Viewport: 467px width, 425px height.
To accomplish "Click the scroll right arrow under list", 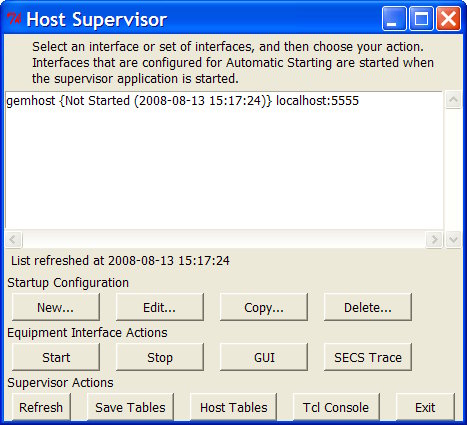I will (434, 239).
